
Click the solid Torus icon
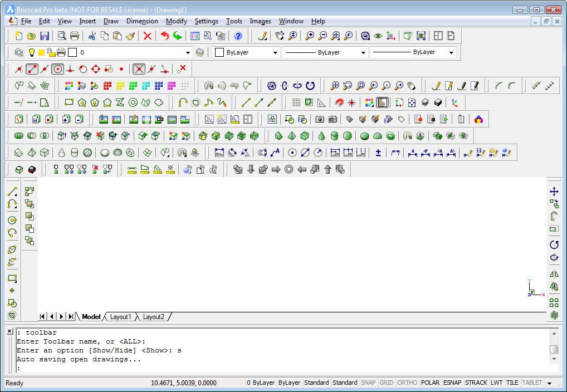click(x=390, y=136)
